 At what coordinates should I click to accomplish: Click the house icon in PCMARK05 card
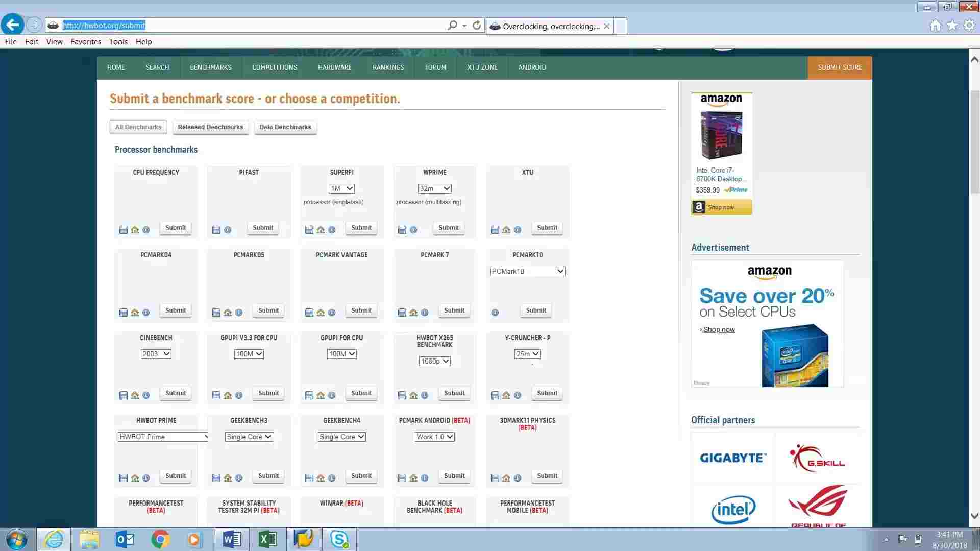pyautogui.click(x=228, y=313)
